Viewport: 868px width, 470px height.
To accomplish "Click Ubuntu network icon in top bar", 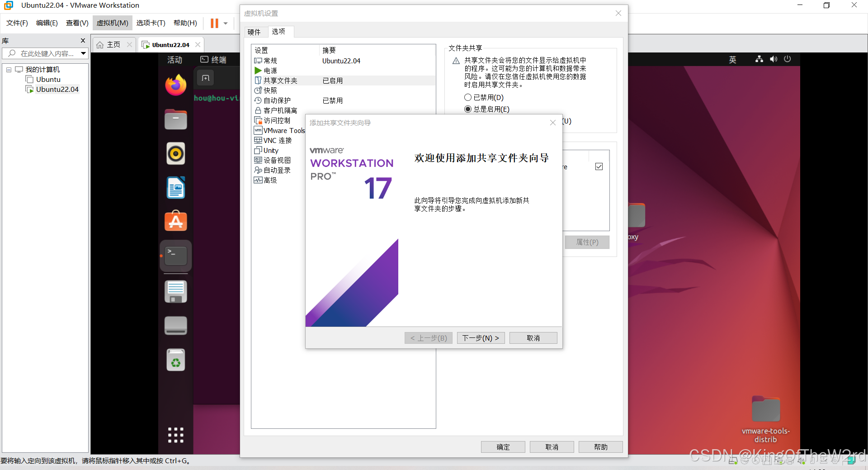I will tap(759, 59).
